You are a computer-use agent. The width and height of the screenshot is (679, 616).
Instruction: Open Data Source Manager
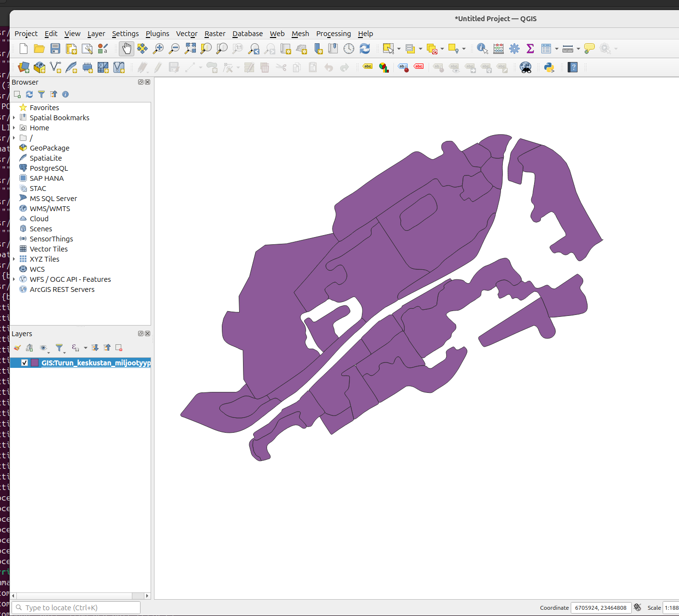coord(24,67)
